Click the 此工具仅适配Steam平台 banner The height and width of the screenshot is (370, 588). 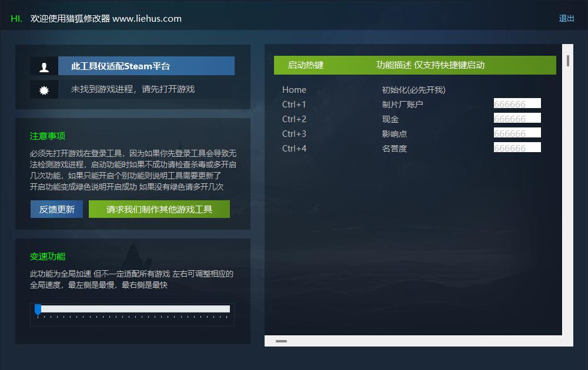pos(146,66)
